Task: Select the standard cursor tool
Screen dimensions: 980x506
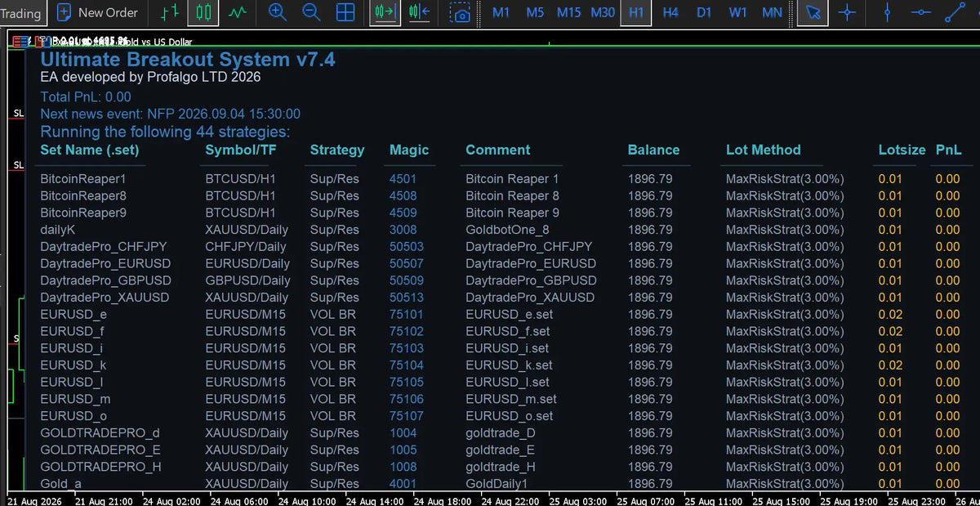Action: (x=813, y=12)
